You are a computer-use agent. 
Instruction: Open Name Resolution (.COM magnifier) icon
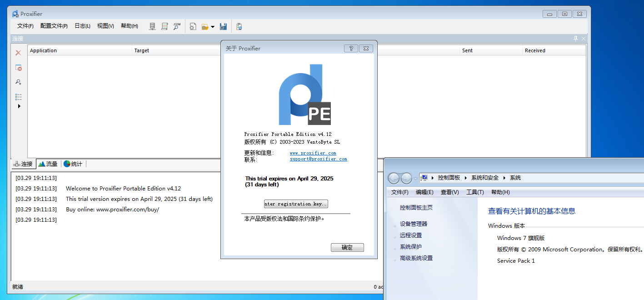(177, 26)
